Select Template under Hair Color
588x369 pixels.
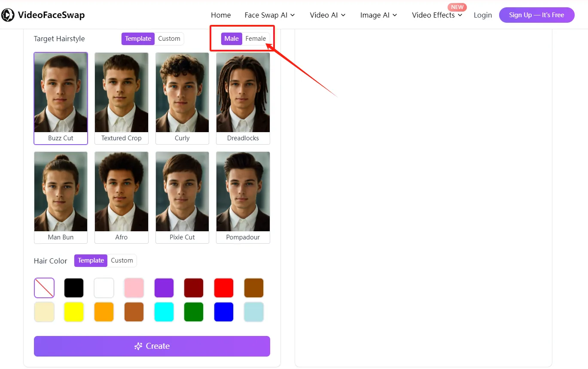tap(91, 260)
